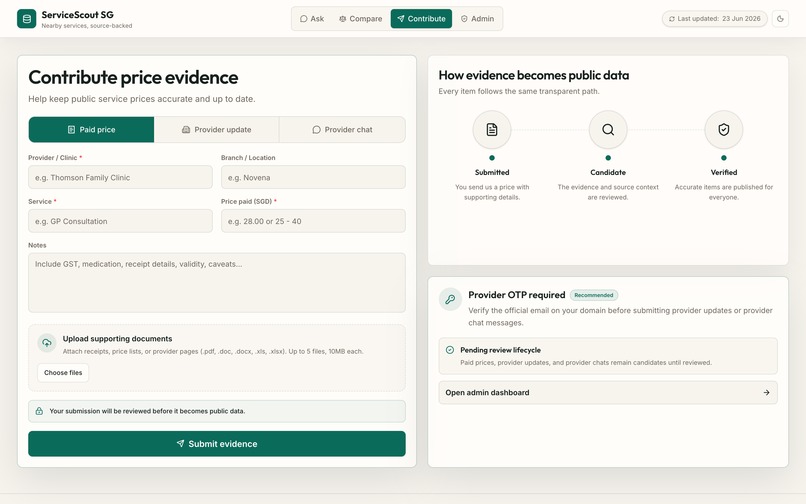The height and width of the screenshot is (504, 806).
Task: Go to the Admin tab
Action: point(477,19)
